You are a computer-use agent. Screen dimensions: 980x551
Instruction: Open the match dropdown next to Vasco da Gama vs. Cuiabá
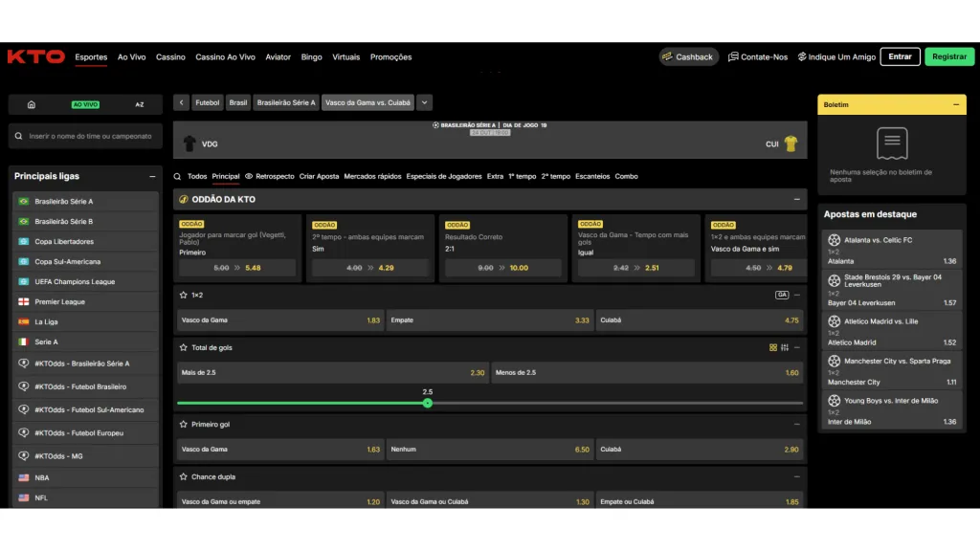tap(424, 102)
